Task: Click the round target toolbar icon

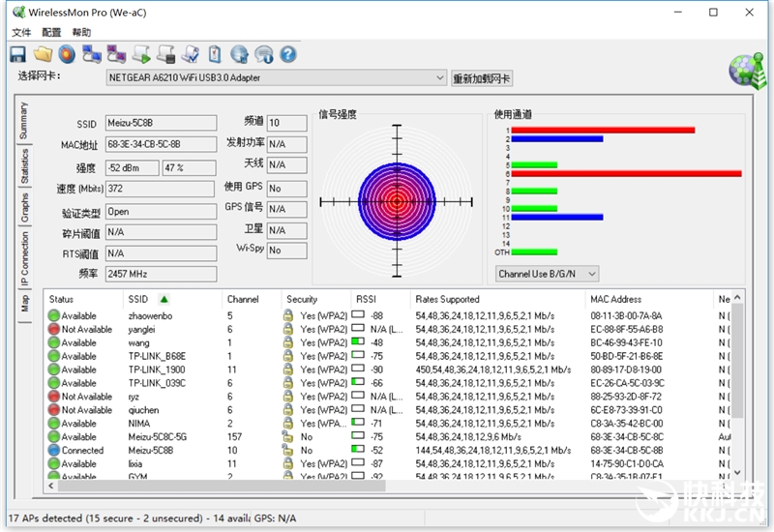Action: click(66, 54)
